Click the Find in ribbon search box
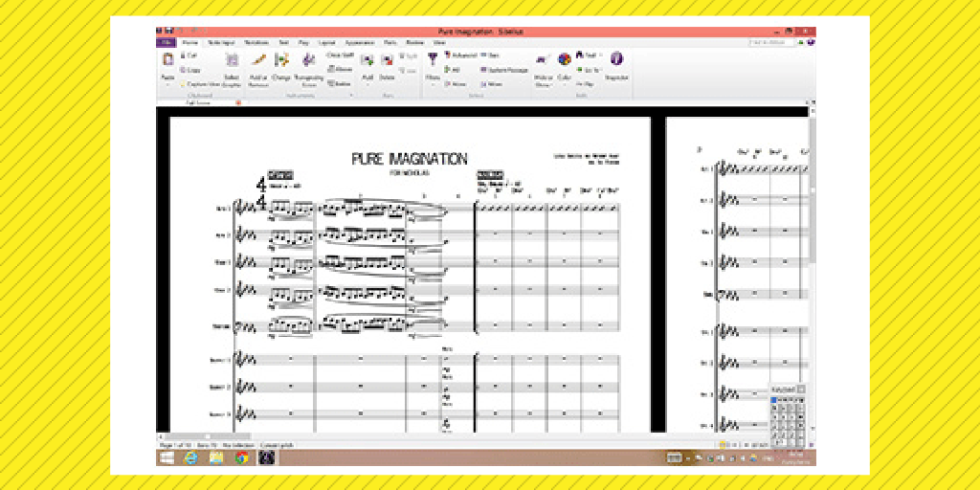The image size is (980, 490). (x=771, y=42)
